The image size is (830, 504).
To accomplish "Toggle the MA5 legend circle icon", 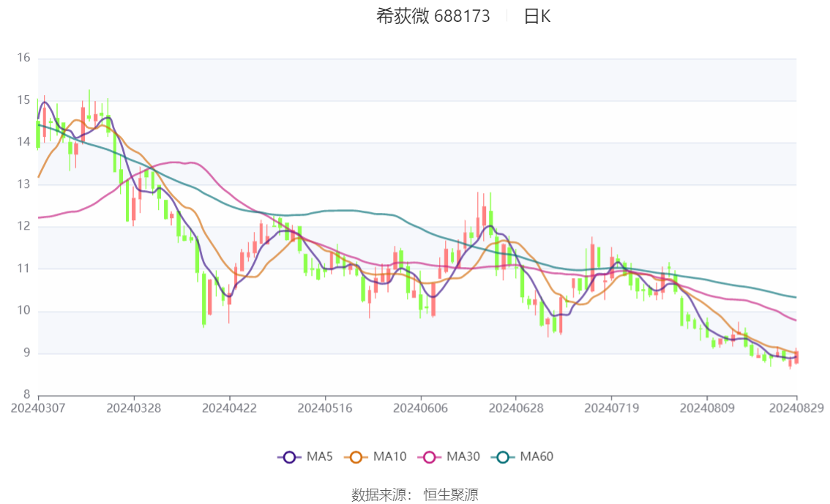I will pos(289,457).
